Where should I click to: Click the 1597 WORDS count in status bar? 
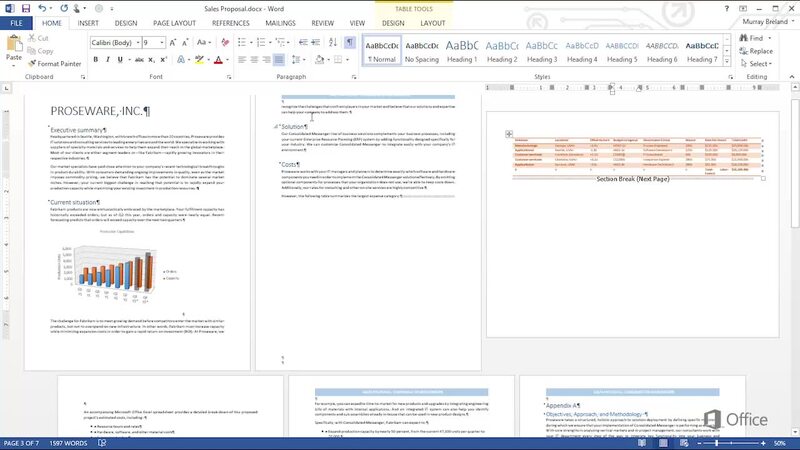point(68,442)
